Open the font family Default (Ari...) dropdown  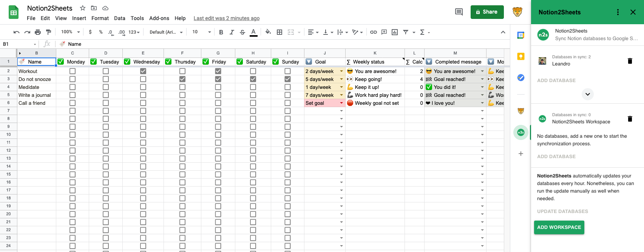tap(166, 32)
